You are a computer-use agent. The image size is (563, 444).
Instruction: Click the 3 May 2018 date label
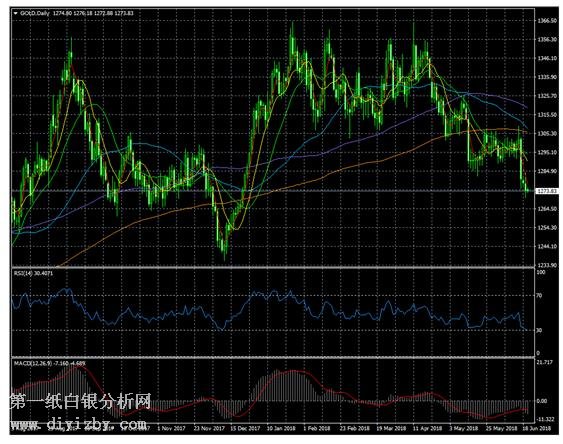[x=464, y=428]
